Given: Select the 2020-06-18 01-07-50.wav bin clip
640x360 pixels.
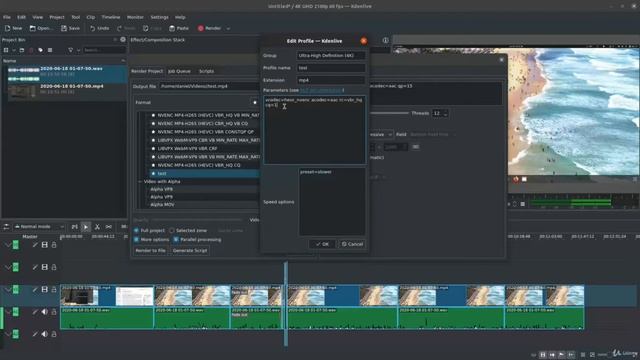Looking at the screenshot, I should point(64,73).
